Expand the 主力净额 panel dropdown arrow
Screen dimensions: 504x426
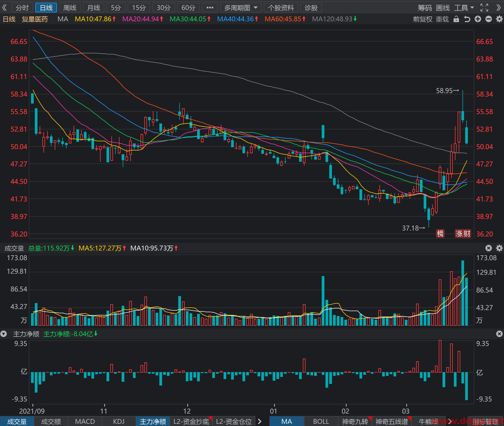pyautogui.click(x=4, y=334)
